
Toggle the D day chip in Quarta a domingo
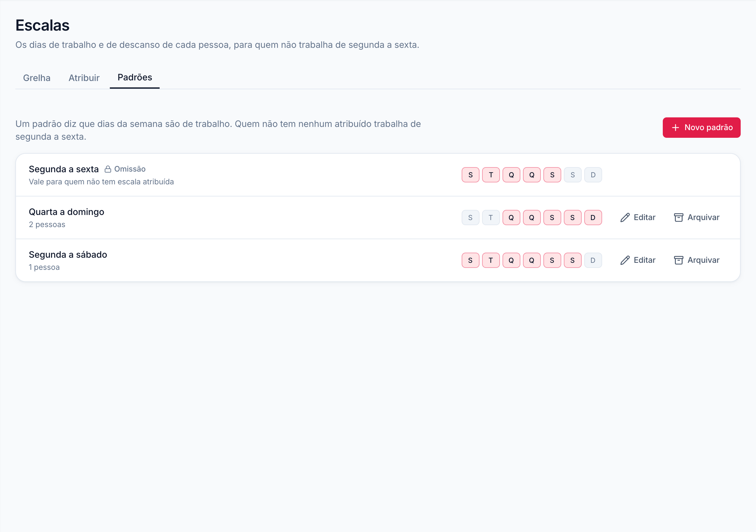593,218
